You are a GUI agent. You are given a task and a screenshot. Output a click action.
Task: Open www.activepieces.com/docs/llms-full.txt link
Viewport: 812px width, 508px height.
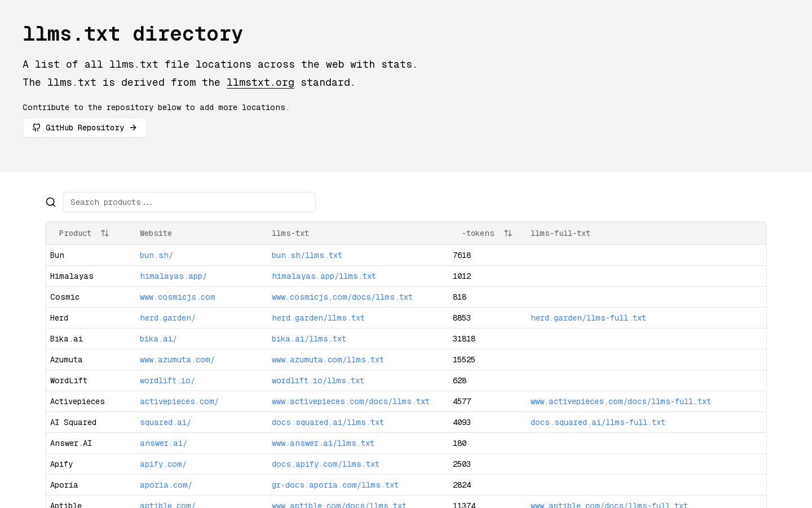[x=620, y=401]
